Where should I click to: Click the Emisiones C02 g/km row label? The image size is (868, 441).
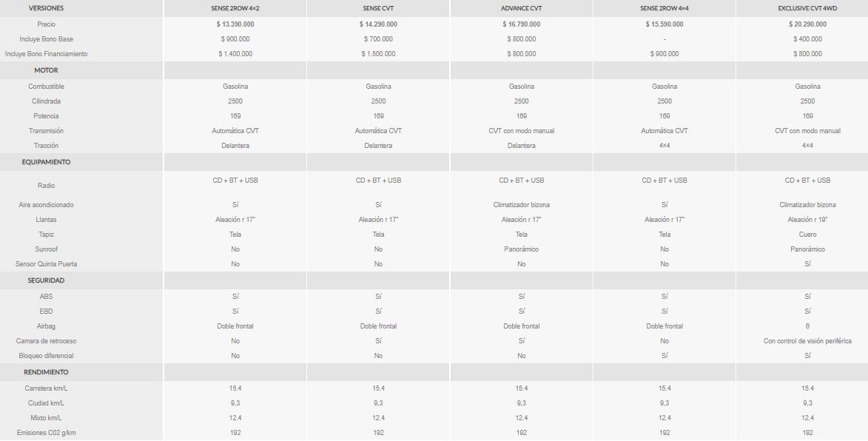coord(46,433)
